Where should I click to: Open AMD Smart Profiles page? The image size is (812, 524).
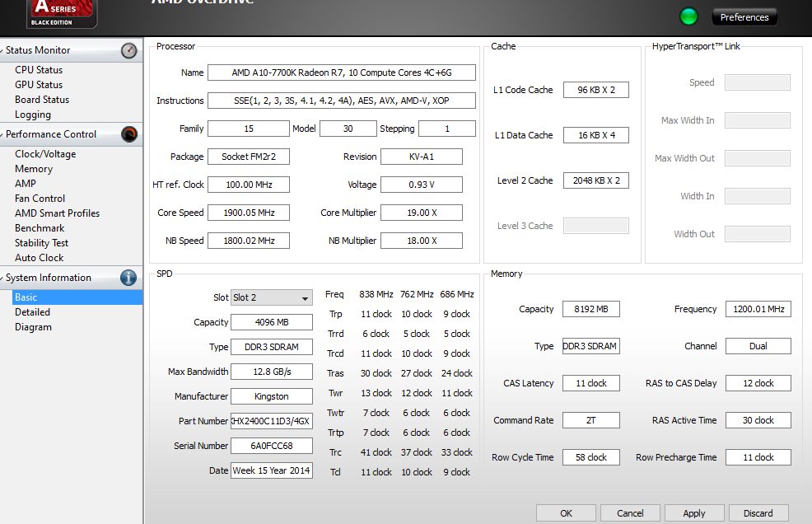[x=57, y=213]
